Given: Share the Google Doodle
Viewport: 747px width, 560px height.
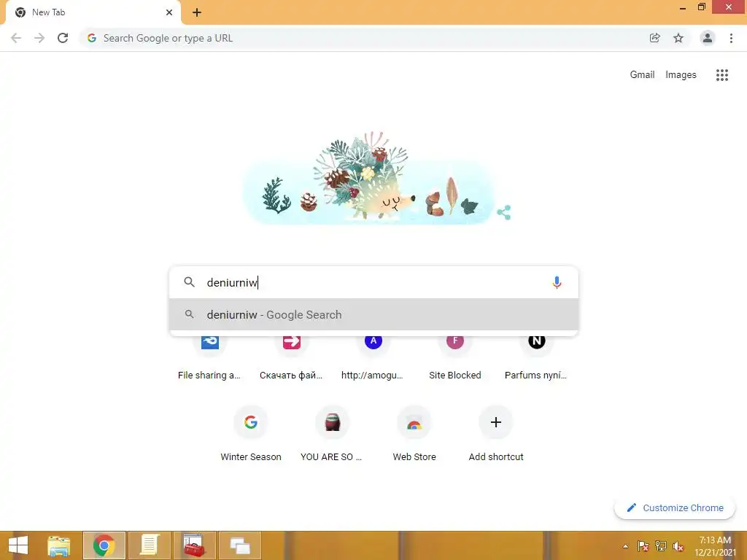Looking at the screenshot, I should click(x=504, y=212).
